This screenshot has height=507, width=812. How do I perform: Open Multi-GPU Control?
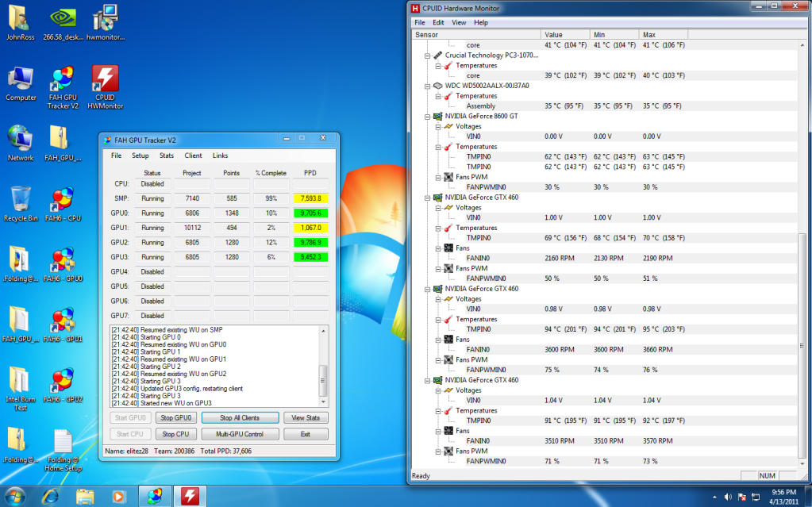coord(240,434)
